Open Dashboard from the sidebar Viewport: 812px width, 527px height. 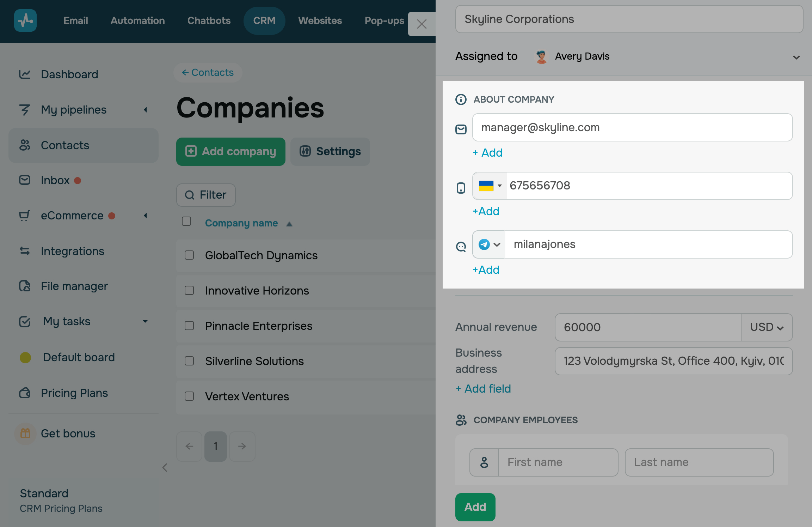point(69,74)
